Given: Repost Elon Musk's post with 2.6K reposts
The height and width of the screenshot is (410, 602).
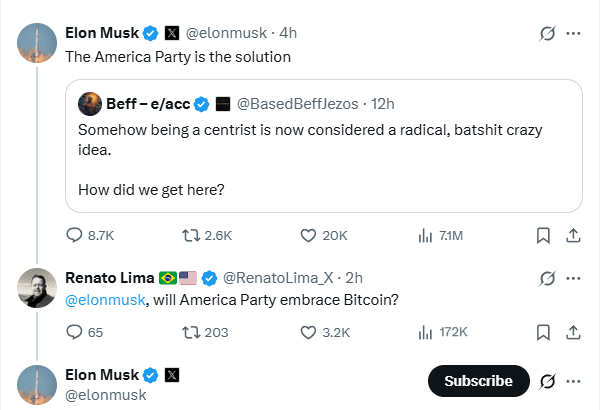Looking at the screenshot, I should click(x=190, y=235).
